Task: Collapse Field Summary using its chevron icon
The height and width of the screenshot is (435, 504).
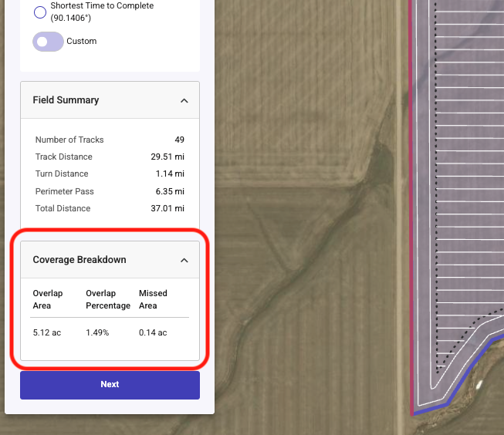Action: point(184,100)
